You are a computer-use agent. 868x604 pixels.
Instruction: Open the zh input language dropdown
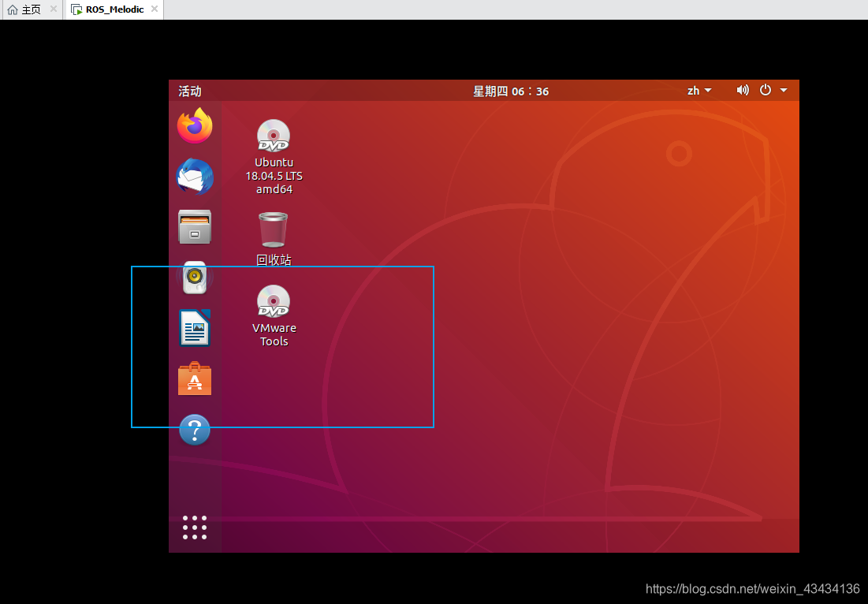coord(699,91)
